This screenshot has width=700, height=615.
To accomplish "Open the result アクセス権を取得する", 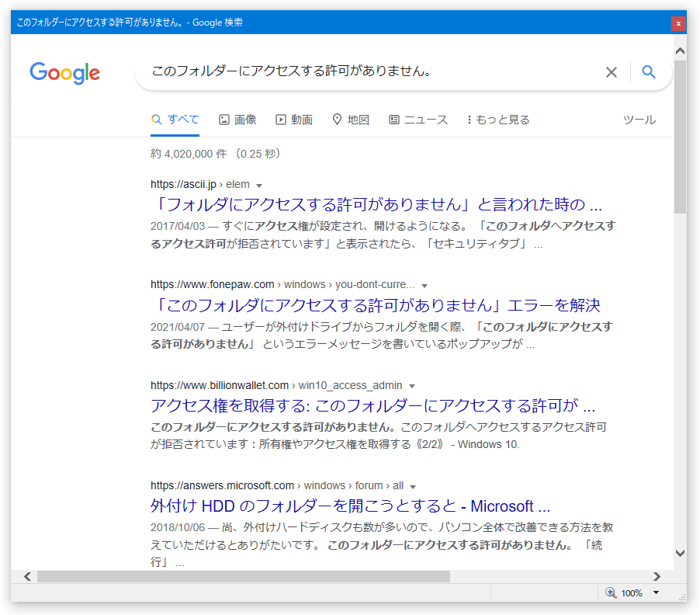I will click(x=373, y=405).
